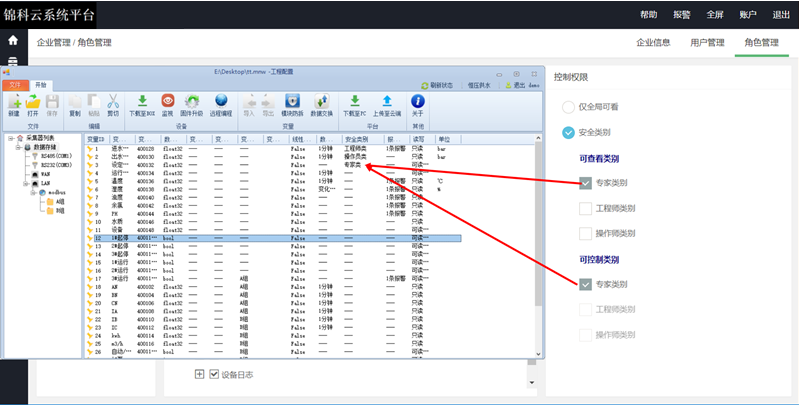Select the 仅全局可看 radio button
The image size is (799, 405).
[568, 107]
